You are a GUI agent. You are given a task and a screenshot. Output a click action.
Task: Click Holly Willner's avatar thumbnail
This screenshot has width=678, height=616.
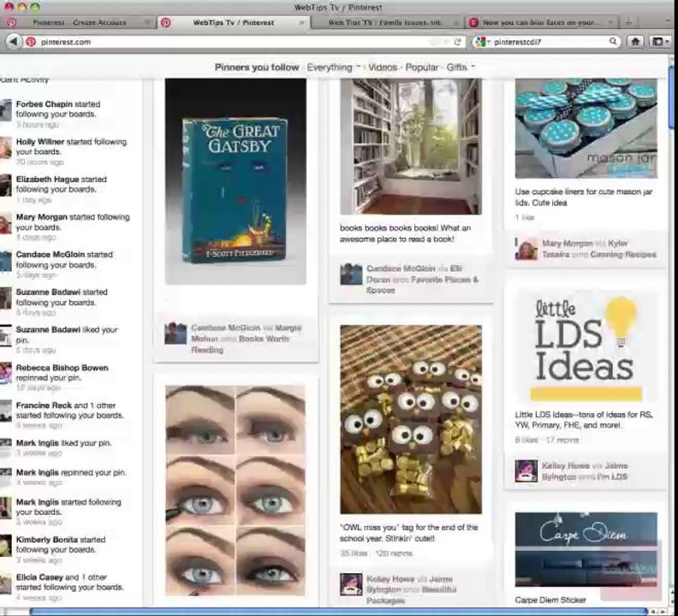click(6, 147)
